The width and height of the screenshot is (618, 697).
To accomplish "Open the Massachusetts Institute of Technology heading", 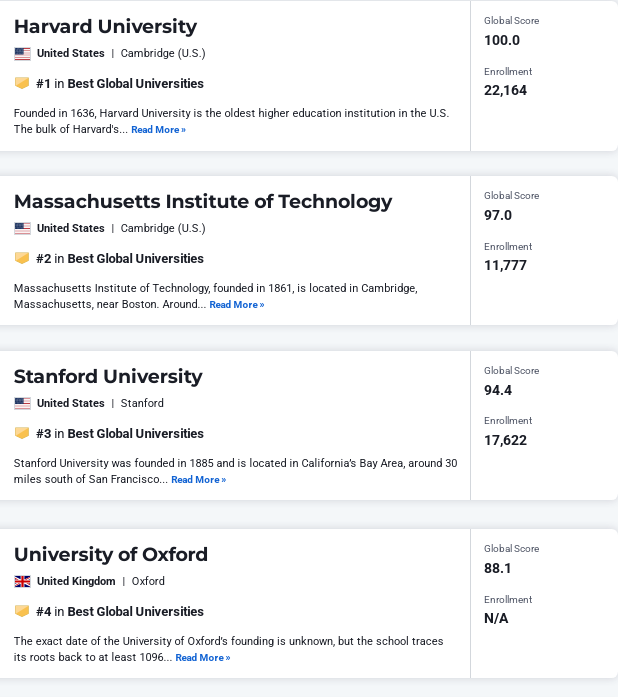I will tap(203, 202).
